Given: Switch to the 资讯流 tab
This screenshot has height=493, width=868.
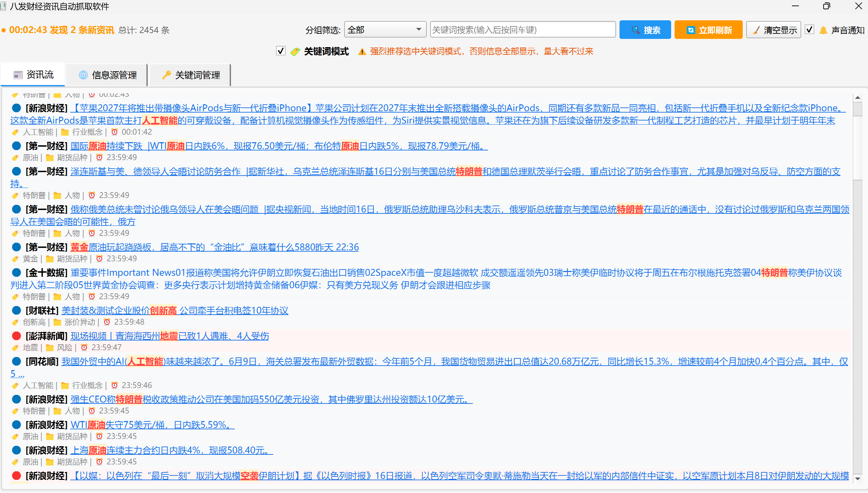Looking at the screenshot, I should click(x=33, y=74).
